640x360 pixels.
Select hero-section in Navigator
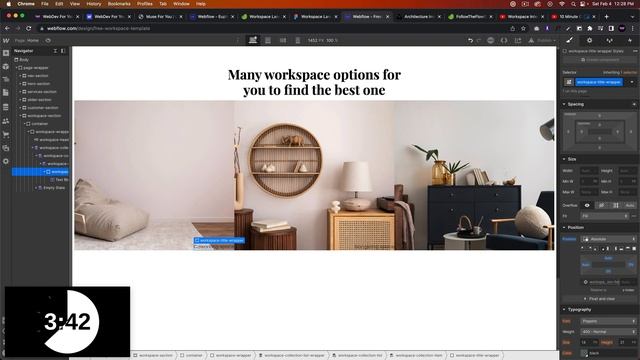38,84
